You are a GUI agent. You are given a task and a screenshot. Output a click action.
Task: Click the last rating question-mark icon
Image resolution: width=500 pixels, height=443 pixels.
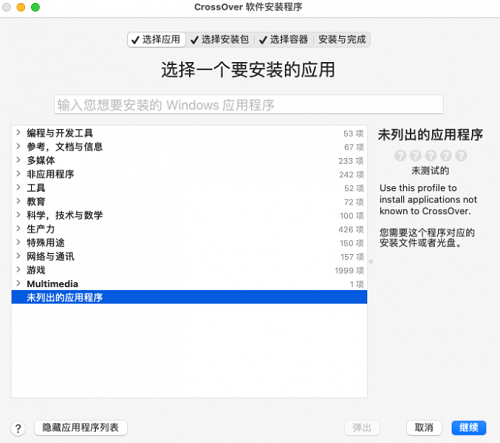coord(461,156)
